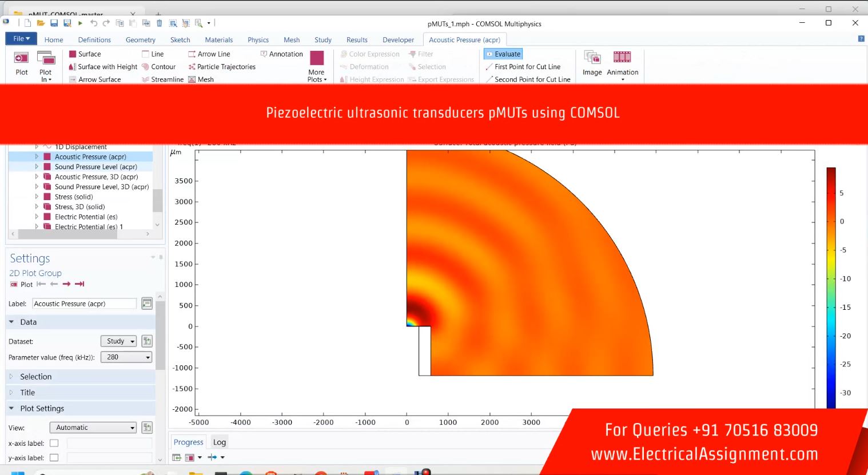
Task: Expand Acoustic Pressure (acpr) tree node
Action: tap(37, 157)
